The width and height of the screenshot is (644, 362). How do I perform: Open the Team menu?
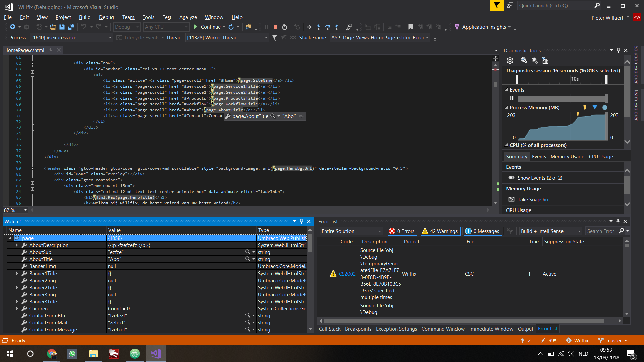[128, 17]
